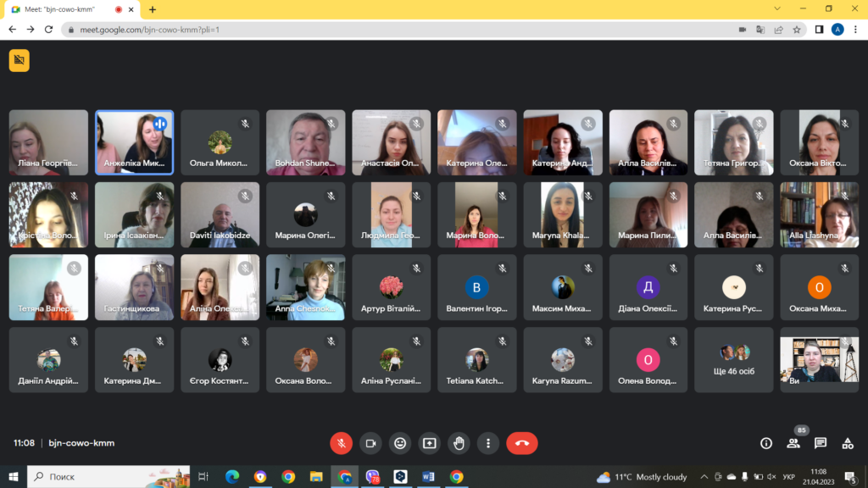
Task: Unmute the microphone in the call bar
Action: pos(341,443)
